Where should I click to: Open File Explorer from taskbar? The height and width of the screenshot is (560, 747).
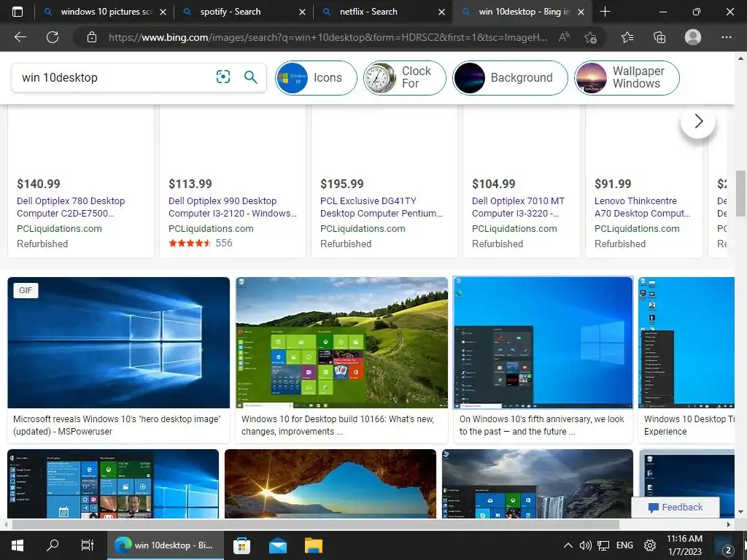click(x=314, y=545)
